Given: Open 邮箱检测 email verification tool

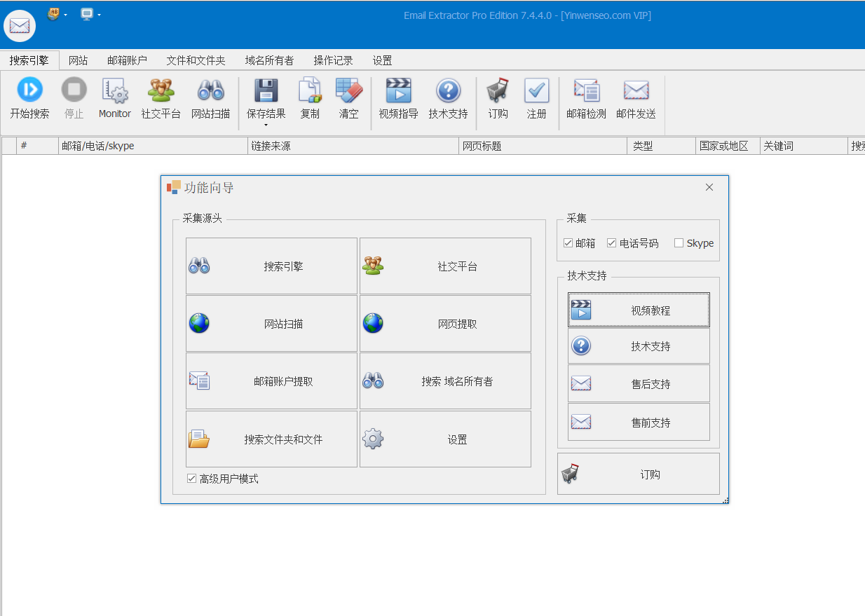Looking at the screenshot, I should (586, 90).
